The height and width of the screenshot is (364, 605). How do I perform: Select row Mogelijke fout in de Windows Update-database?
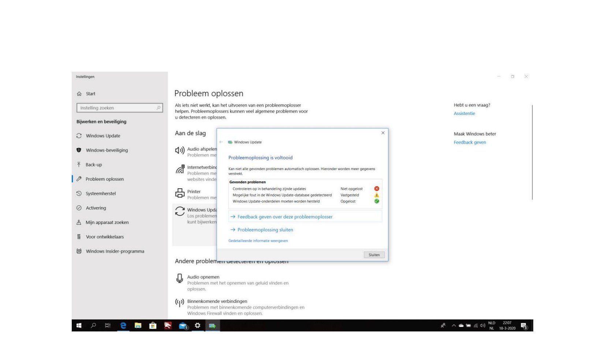tap(305, 195)
